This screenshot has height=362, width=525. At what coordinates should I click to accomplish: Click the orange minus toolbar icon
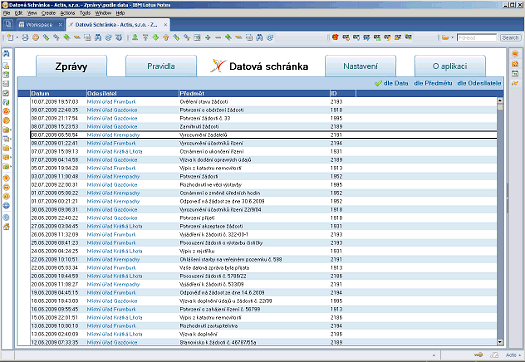click(x=218, y=38)
